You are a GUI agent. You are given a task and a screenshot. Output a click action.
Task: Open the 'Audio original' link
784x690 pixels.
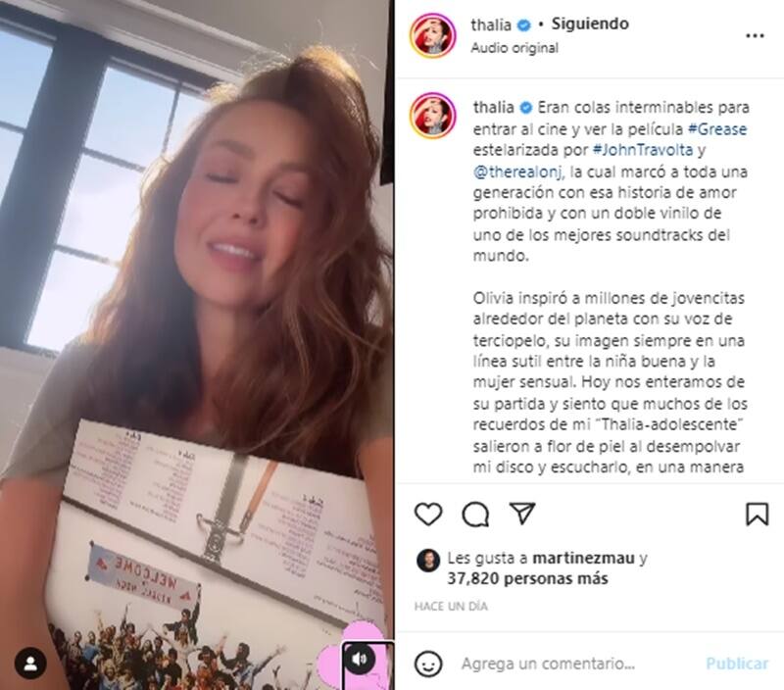[x=514, y=48]
